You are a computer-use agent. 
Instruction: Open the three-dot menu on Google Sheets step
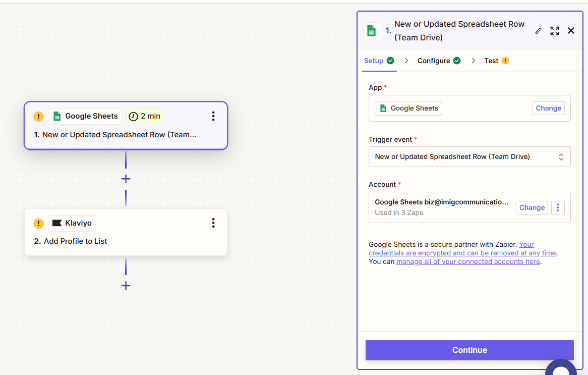[213, 116]
